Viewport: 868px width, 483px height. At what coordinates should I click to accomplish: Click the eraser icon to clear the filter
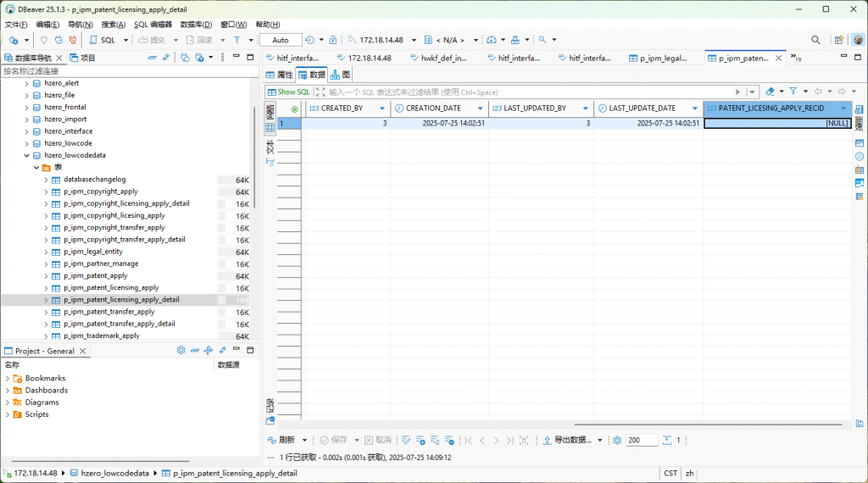coord(770,92)
